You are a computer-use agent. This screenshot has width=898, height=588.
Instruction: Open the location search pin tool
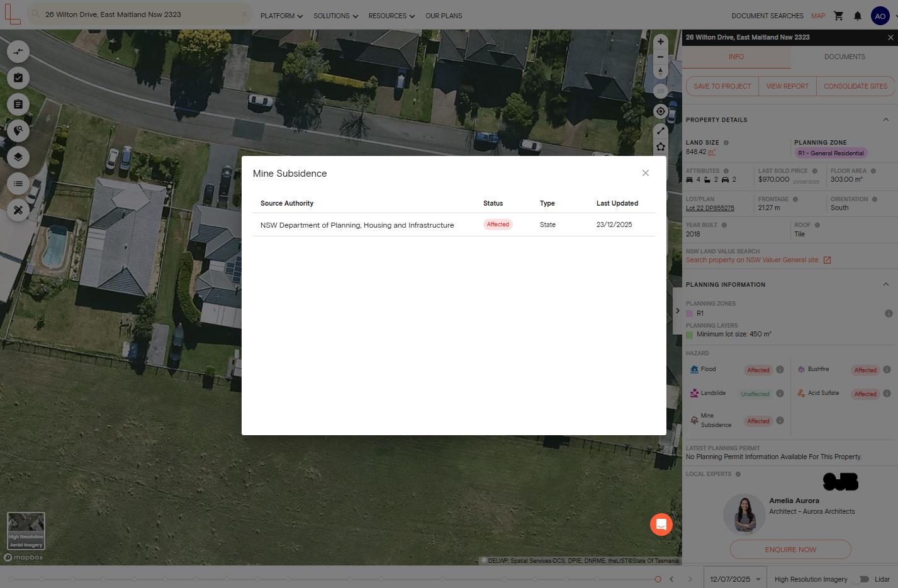[x=18, y=131]
